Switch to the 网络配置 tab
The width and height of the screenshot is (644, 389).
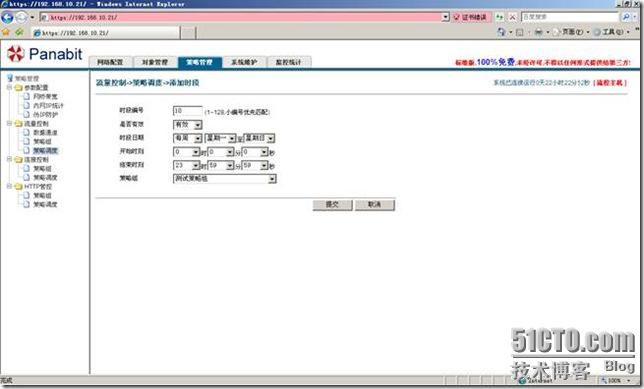tap(110, 62)
